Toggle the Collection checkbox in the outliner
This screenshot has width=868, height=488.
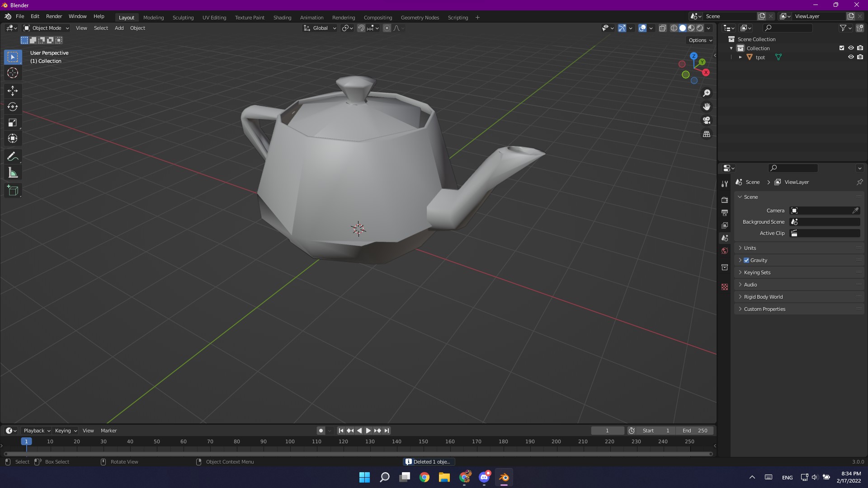click(842, 48)
